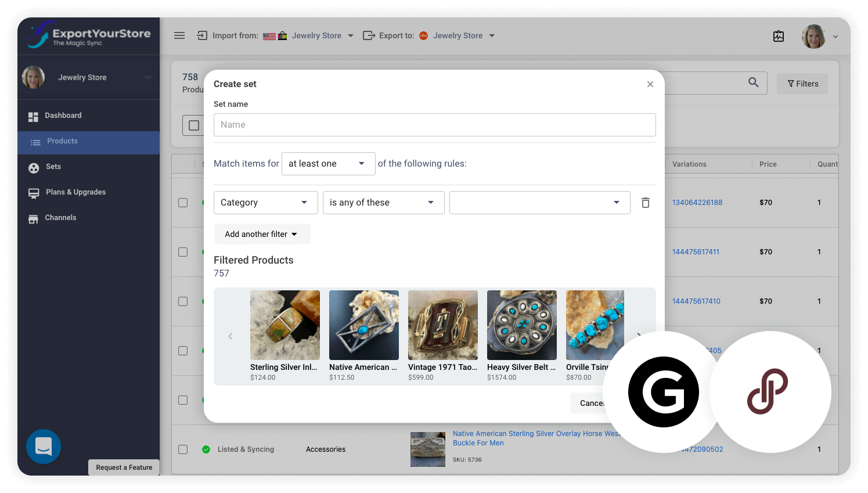
Task: Click the search magnifier icon
Action: [754, 82]
